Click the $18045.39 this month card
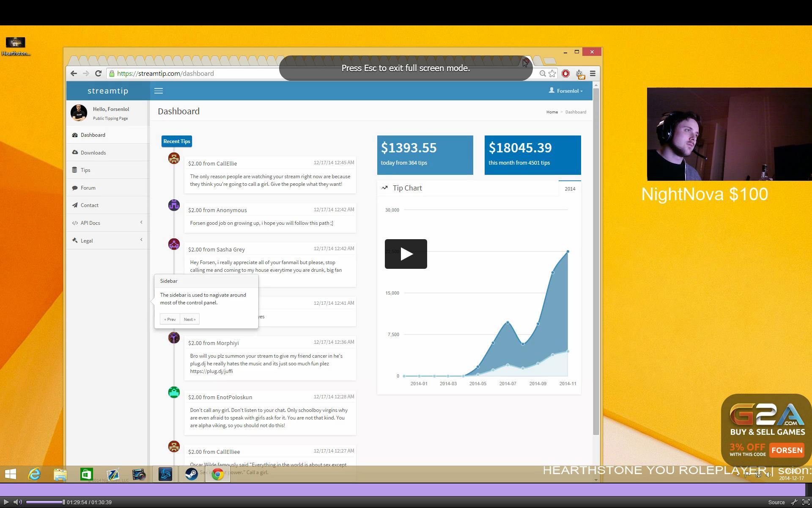 pyautogui.click(x=533, y=155)
